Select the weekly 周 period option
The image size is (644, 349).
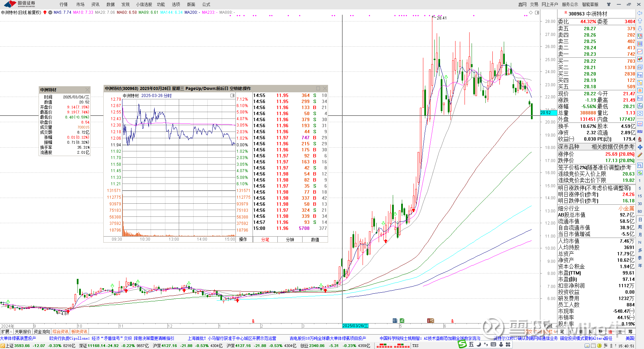[x=640, y=227]
